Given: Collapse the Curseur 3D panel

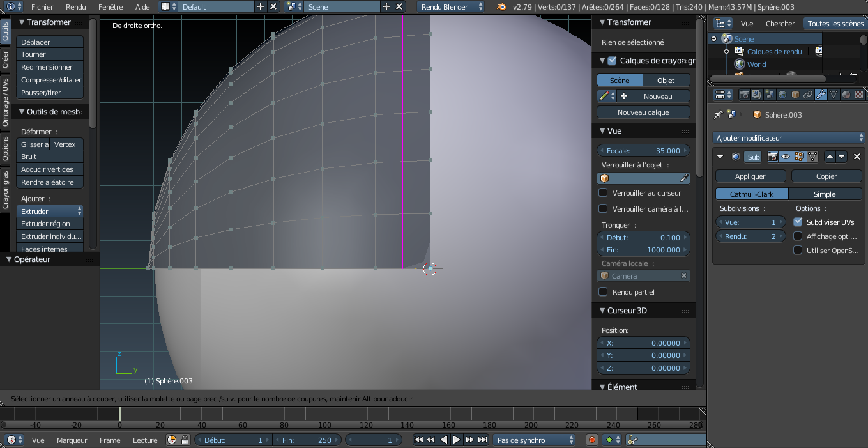Looking at the screenshot, I should [x=602, y=310].
